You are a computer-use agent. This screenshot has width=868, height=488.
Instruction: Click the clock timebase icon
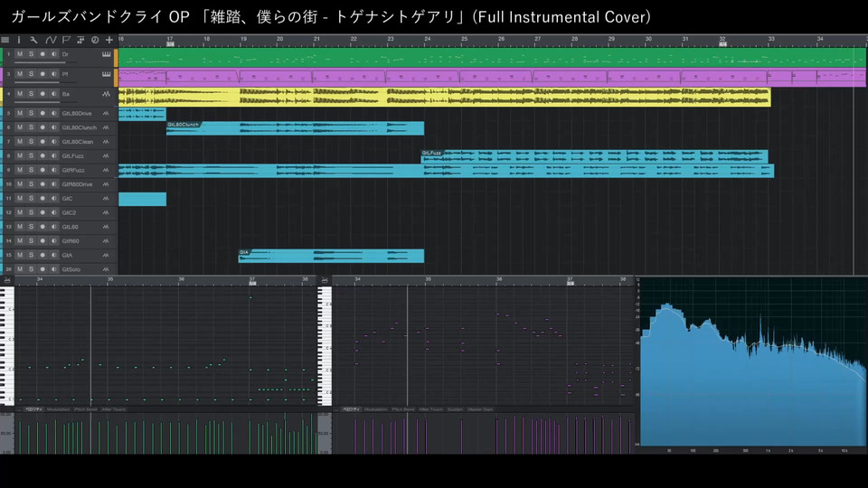pyautogui.click(x=95, y=40)
